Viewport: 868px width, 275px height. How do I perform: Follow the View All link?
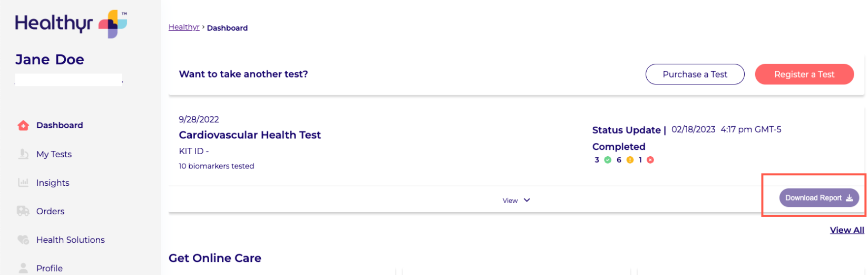click(846, 230)
